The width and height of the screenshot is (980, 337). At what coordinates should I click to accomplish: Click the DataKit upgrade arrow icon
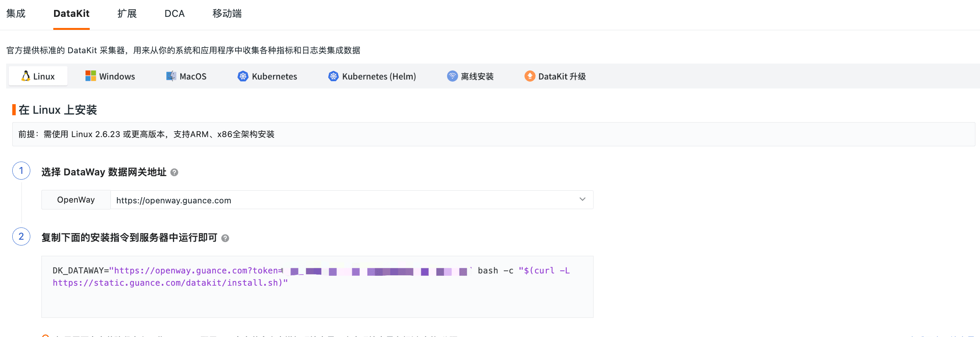529,76
